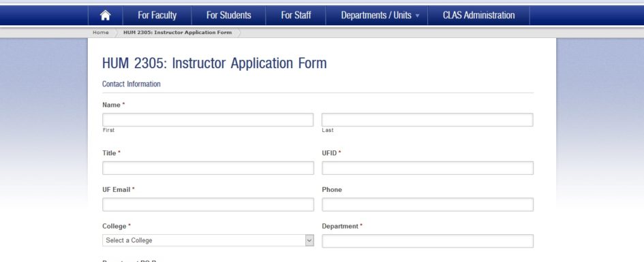
Task: Open the Select a College dropdown
Action: click(208, 240)
